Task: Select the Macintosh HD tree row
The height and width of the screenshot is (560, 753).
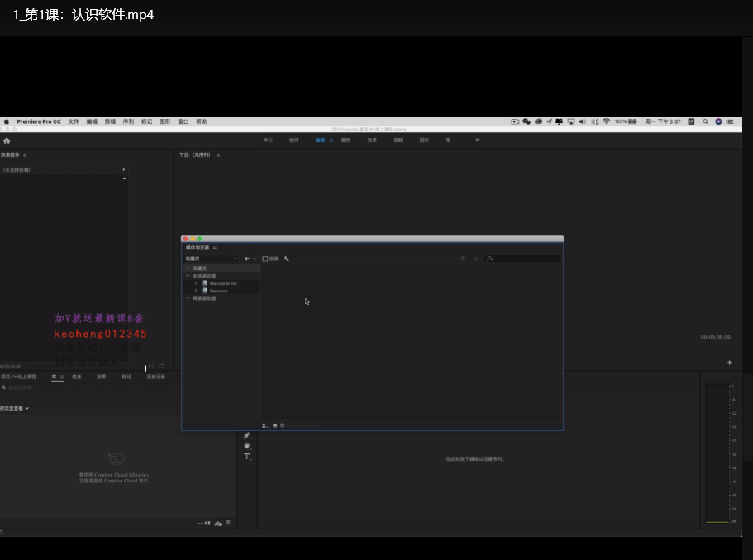Action: tap(222, 283)
